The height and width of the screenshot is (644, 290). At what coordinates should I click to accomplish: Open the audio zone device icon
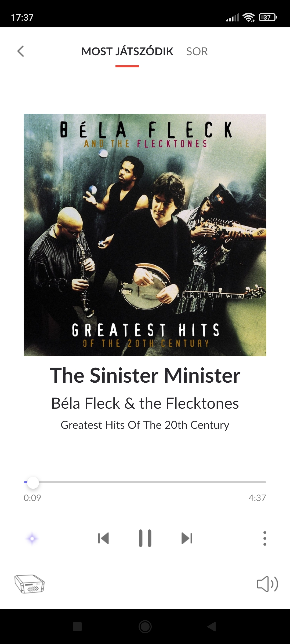[x=30, y=584]
